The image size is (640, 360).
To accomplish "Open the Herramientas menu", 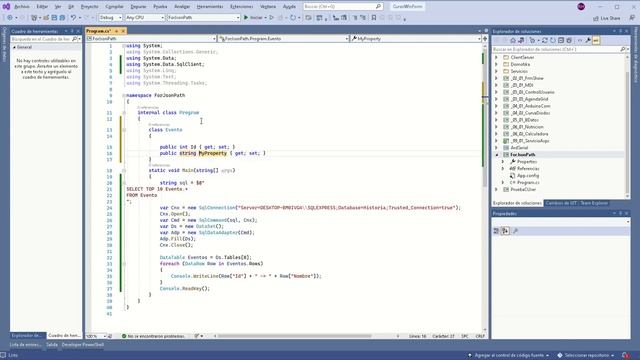I will click(x=210, y=7).
